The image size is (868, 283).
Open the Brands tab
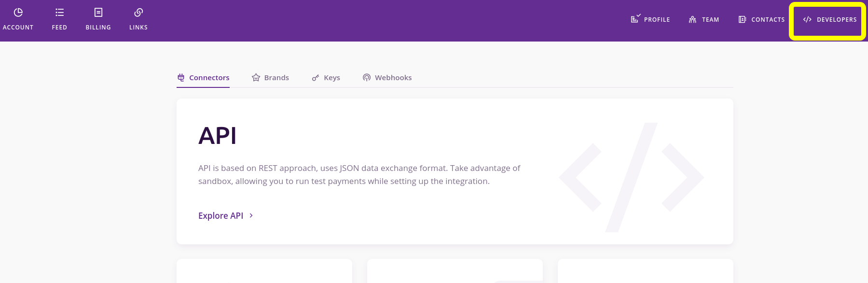pos(276,78)
